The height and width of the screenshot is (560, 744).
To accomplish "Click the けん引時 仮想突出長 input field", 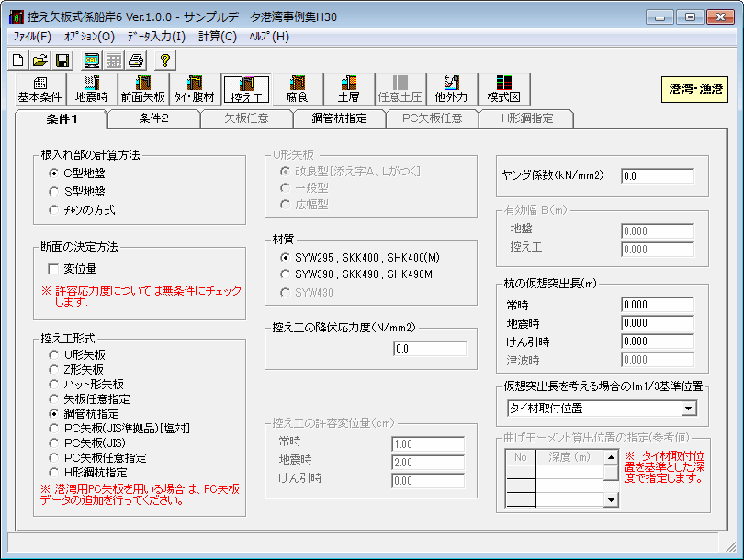I will [657, 342].
